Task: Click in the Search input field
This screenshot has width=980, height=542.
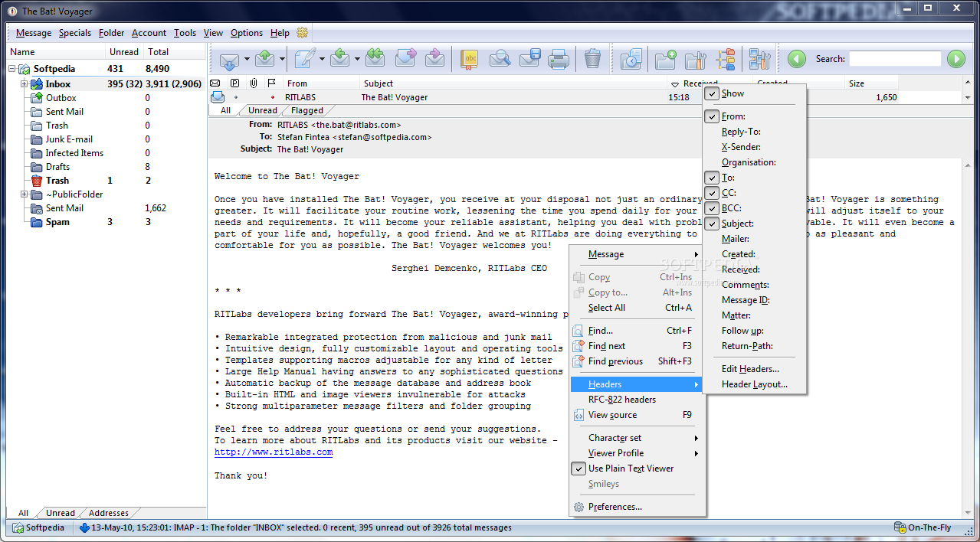Action: point(895,59)
